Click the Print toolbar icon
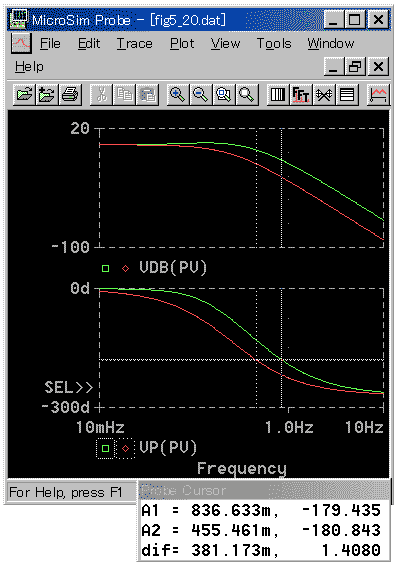Screen dimensions: 396x565 click(x=70, y=95)
